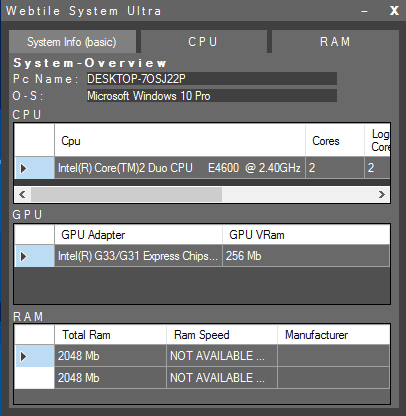Close the Webtile System Ultra window
The height and width of the screenshot is (416, 406).
coord(394,11)
